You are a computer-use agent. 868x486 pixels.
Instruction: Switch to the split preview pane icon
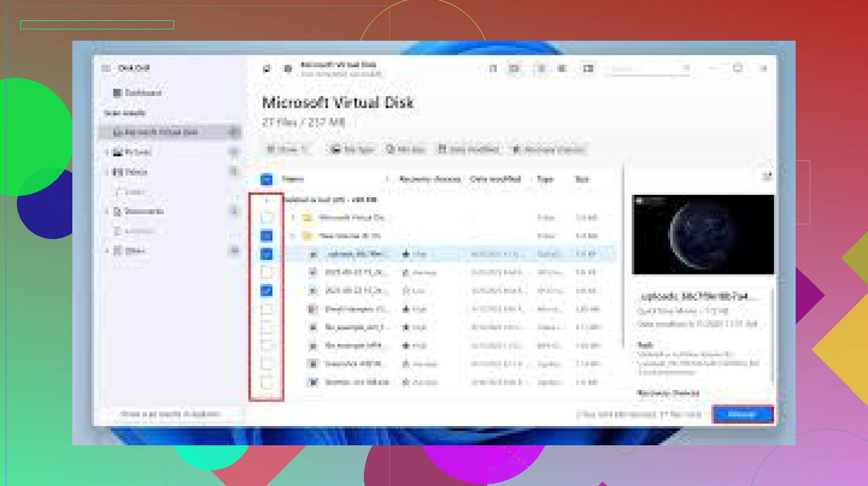tap(588, 68)
